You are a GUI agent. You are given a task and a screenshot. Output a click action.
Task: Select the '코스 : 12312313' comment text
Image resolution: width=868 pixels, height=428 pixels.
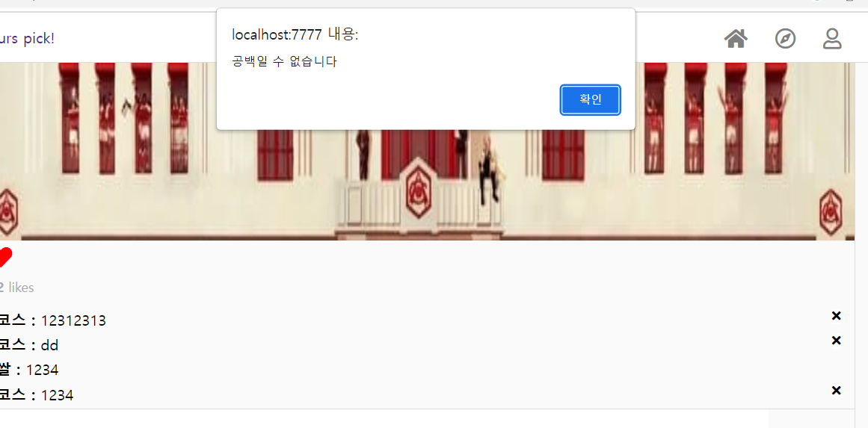(x=53, y=320)
